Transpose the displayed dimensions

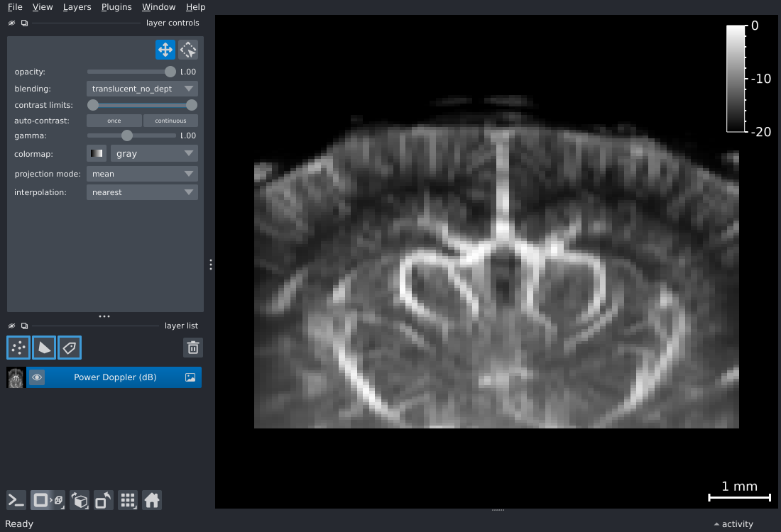pos(104,500)
